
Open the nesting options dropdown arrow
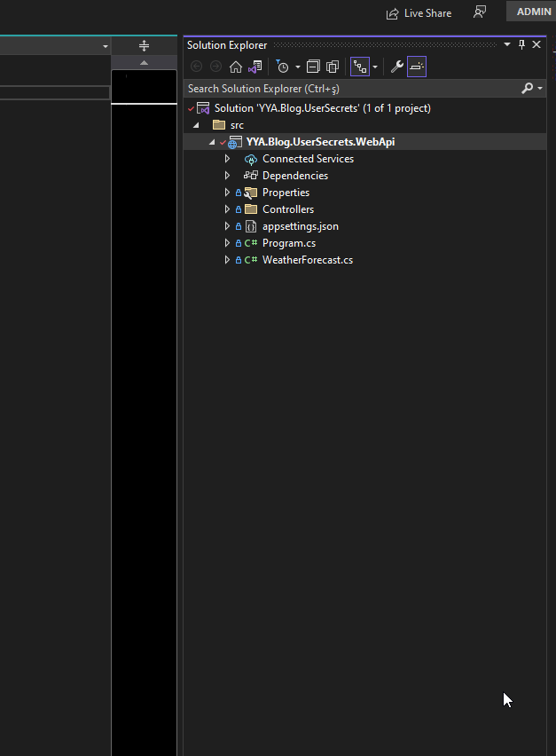point(375,67)
